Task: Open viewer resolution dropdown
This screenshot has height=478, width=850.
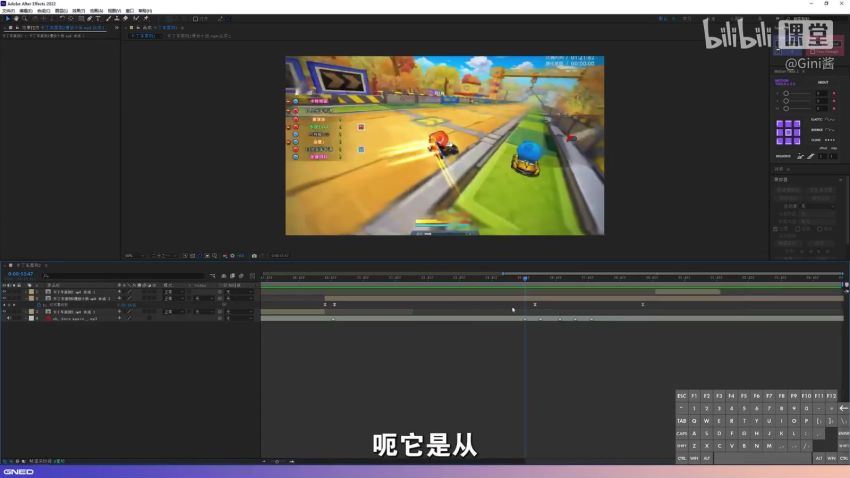Action: tap(163, 256)
